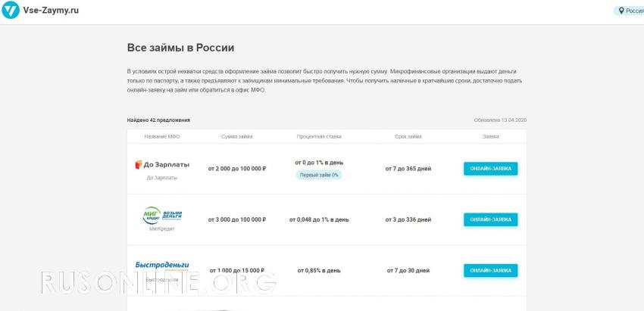
Task: Open the Vse-Zaymy.ru site title link
Action: click(51, 11)
